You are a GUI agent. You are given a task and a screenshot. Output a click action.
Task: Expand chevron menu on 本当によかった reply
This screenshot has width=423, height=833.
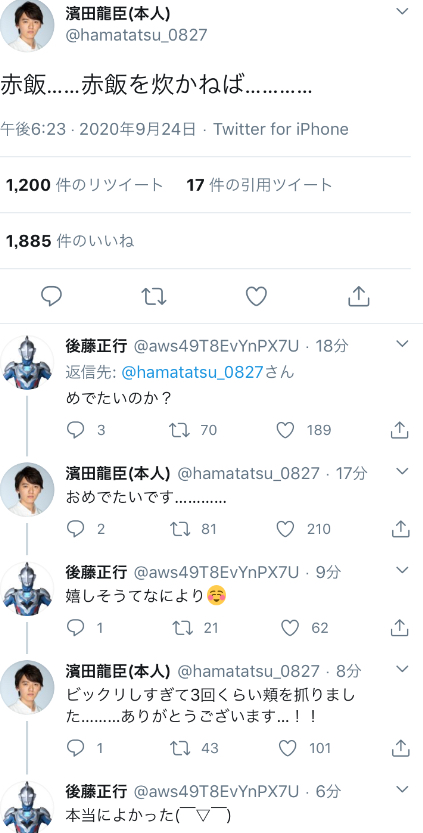(x=403, y=788)
